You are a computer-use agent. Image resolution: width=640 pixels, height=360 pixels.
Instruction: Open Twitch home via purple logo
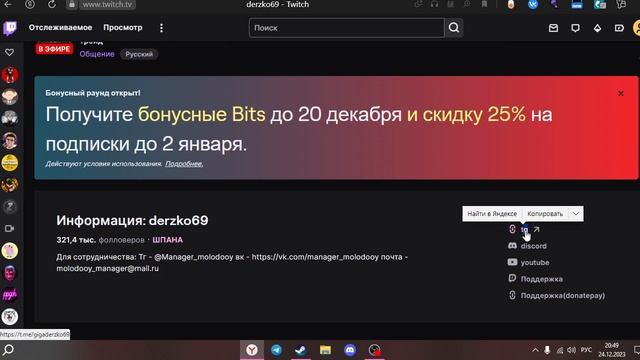pos(10,28)
